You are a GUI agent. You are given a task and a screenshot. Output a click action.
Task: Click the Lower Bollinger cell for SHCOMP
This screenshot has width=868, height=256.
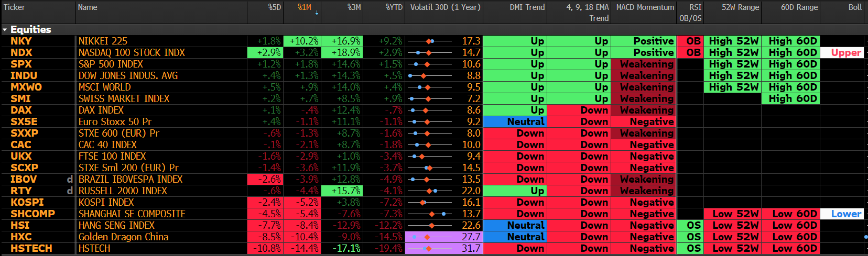(x=842, y=214)
